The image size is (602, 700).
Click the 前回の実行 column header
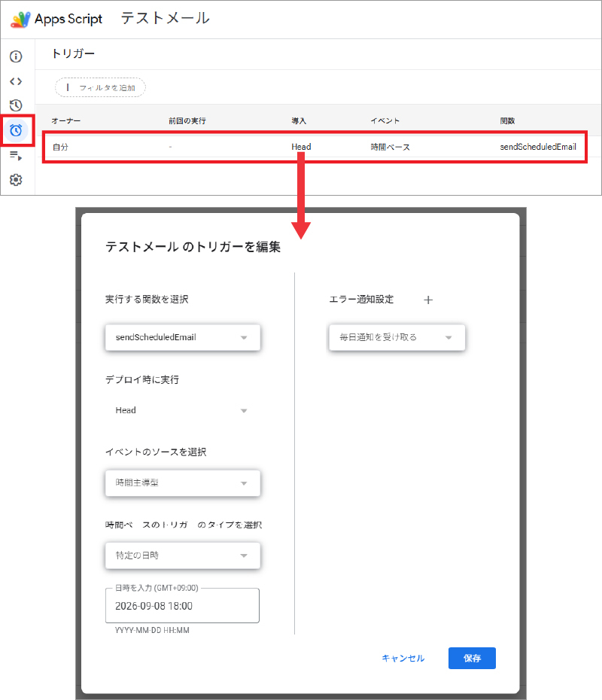[187, 121]
